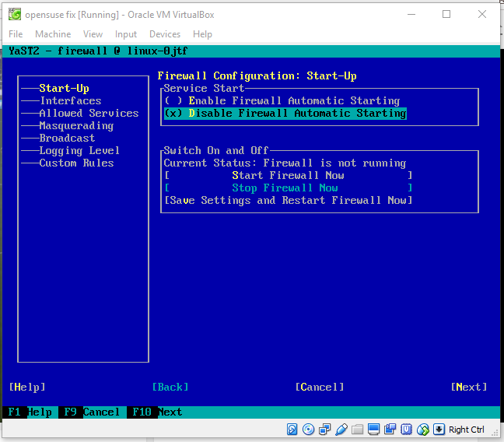
Task: Click the VirtualBox window app icon
Action: (15, 15)
